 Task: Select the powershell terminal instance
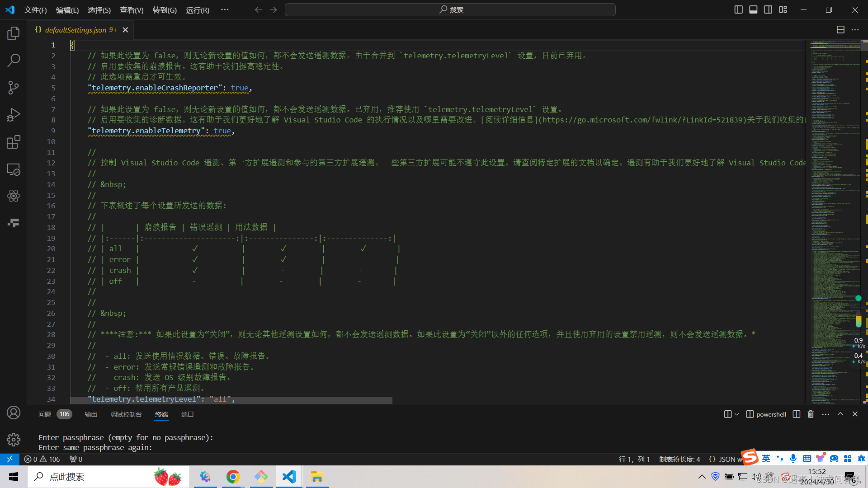(x=766, y=414)
